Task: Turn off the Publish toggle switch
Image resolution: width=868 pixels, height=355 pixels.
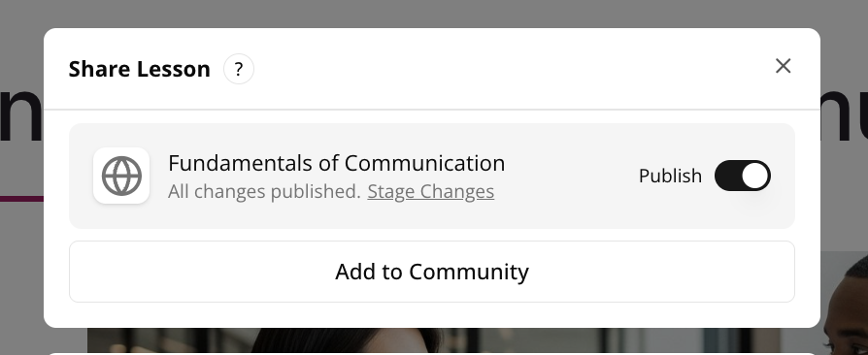Action: click(x=743, y=176)
